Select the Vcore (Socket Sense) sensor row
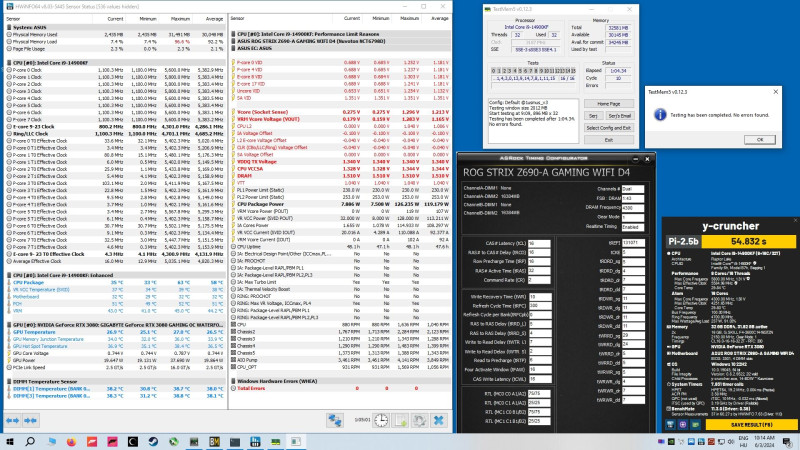 [x=340, y=112]
